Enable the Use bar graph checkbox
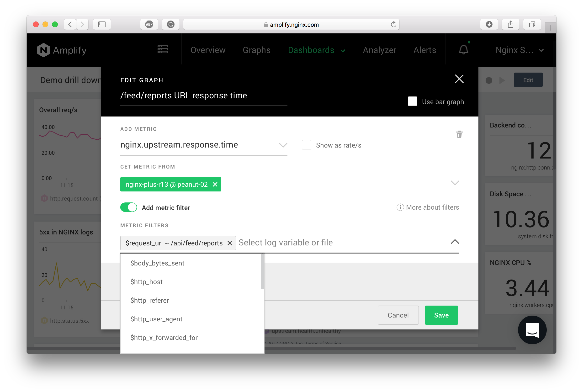This screenshot has width=583, height=392. [x=412, y=101]
